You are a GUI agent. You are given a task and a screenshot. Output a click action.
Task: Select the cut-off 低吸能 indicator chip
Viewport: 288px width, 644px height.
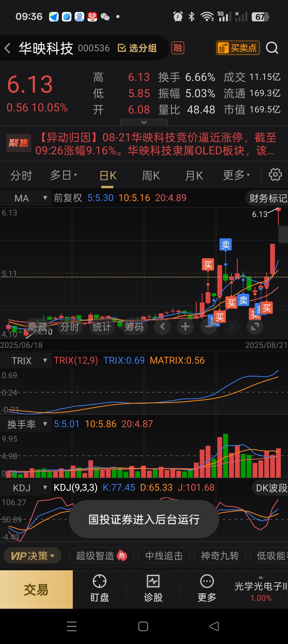click(269, 556)
